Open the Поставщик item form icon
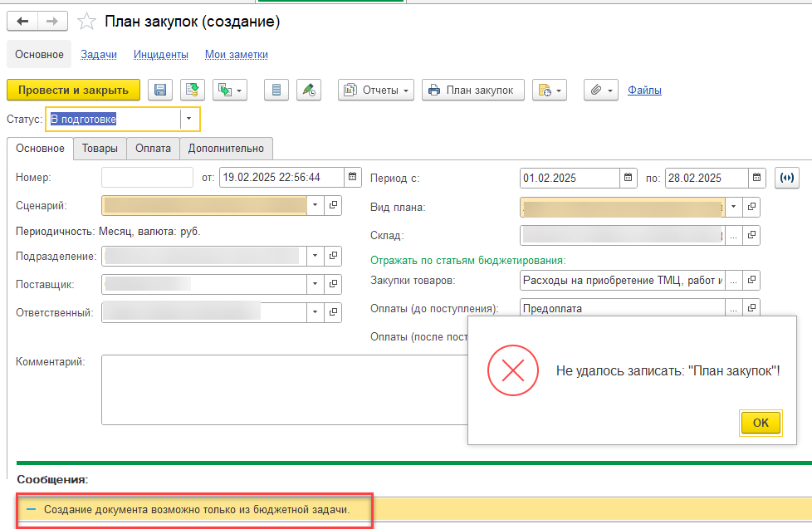Image resolution: width=812 pixels, height=529 pixels. tap(333, 284)
